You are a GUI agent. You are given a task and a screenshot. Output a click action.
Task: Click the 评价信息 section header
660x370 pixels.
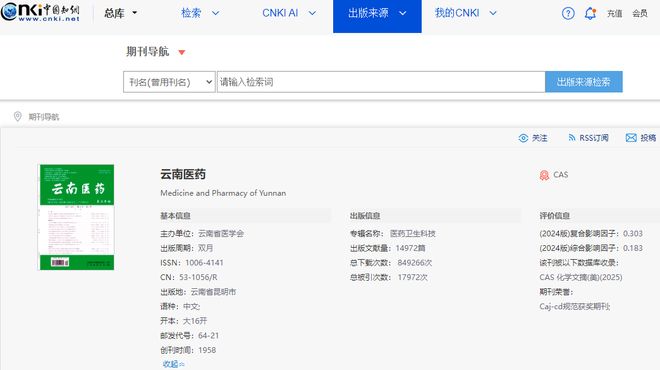pyautogui.click(x=555, y=216)
